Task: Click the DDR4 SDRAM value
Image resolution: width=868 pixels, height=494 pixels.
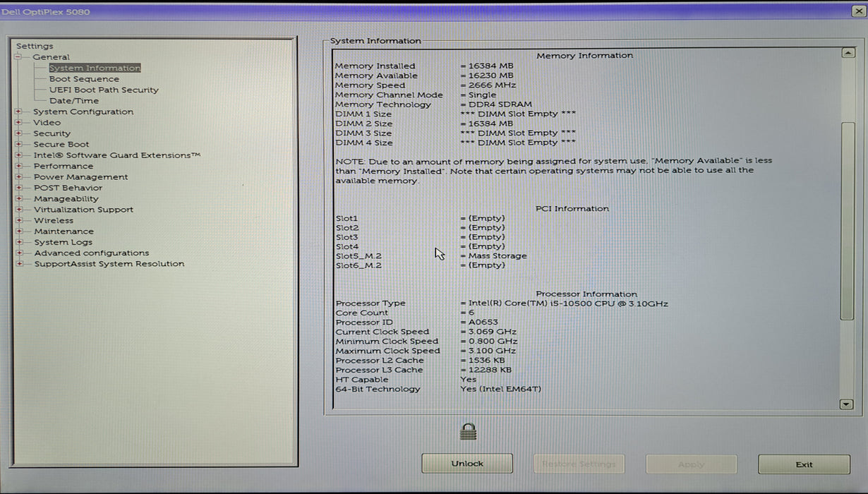Action: (496, 104)
